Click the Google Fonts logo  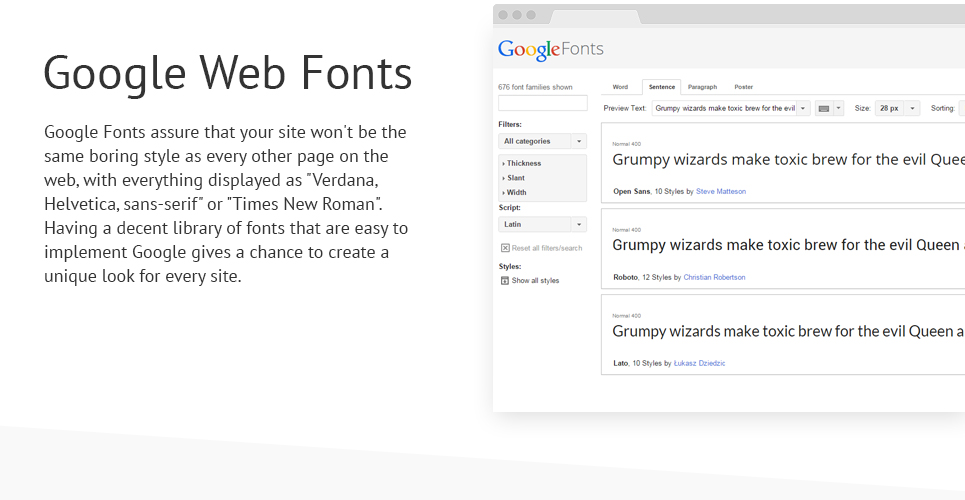(551, 49)
